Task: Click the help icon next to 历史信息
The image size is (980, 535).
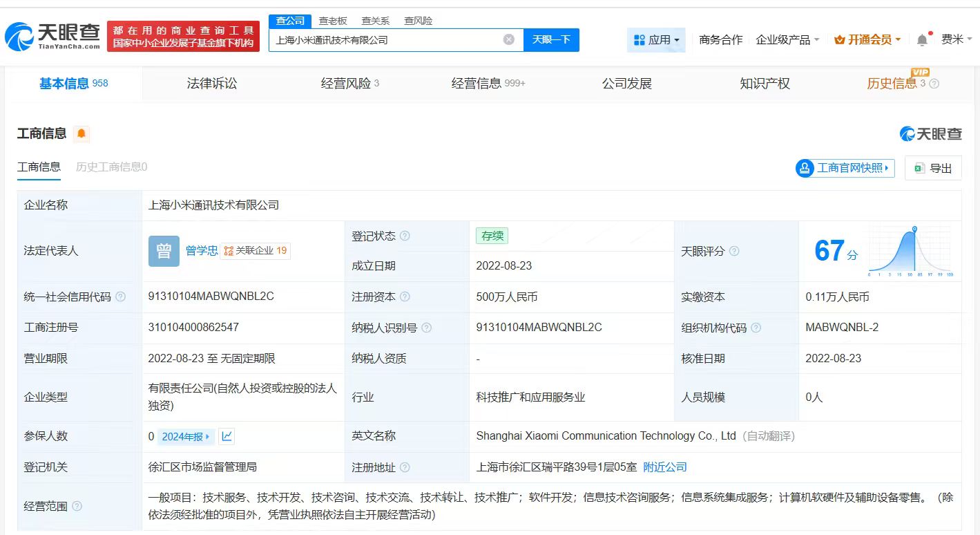Action: [934, 84]
